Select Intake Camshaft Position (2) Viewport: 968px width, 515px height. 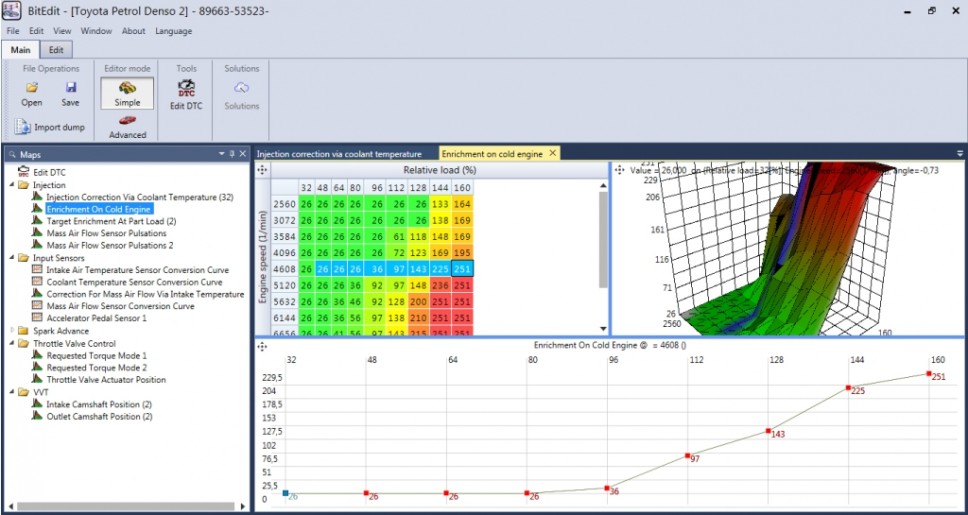(99, 404)
